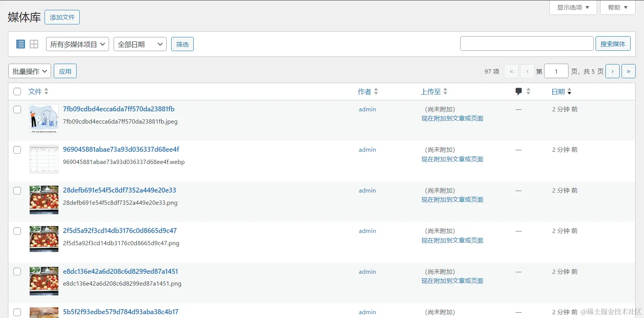Select the filename text 969045881abae73a93d036337d68ee4f.webp
Screen dimensions: 644x318
(124, 162)
